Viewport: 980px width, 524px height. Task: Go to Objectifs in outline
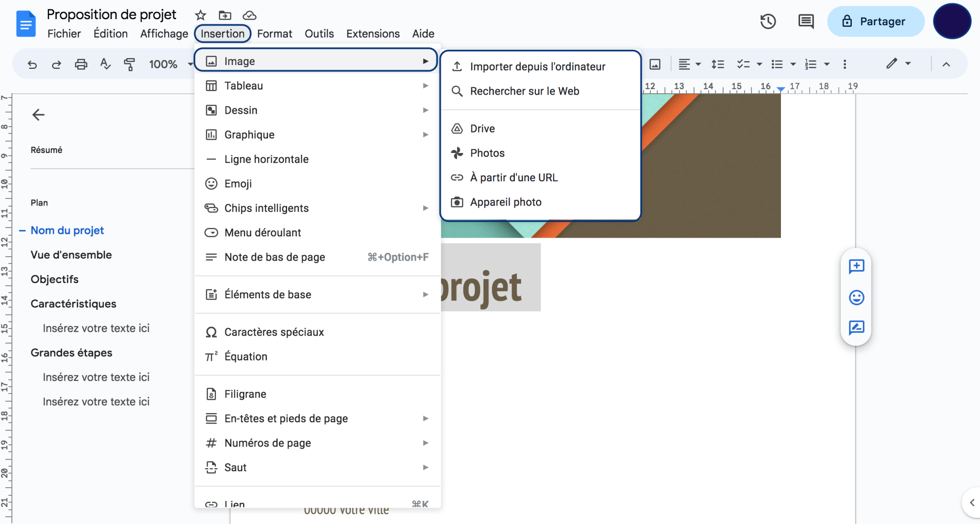55,279
